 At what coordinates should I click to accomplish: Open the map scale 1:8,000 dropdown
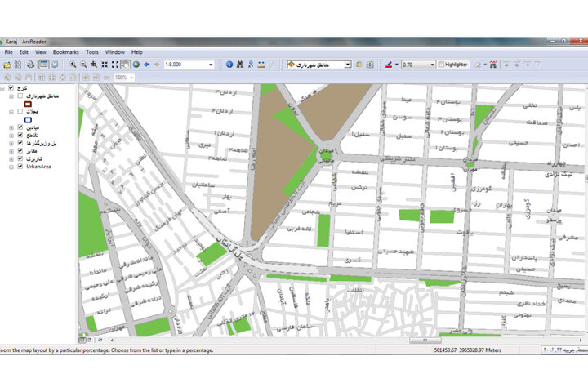(x=211, y=65)
